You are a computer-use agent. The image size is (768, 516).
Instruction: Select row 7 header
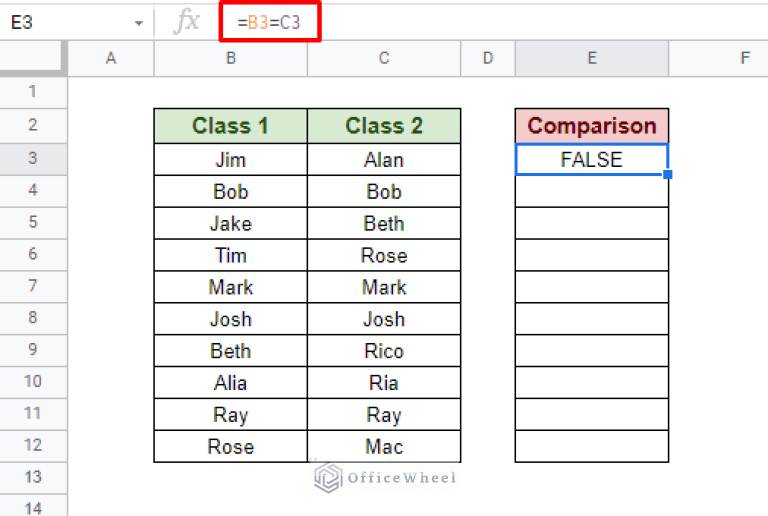pos(33,287)
